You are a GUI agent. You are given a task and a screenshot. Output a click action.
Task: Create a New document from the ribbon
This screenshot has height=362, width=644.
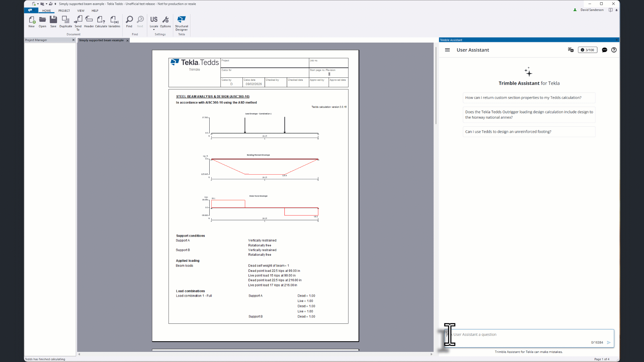32,22
